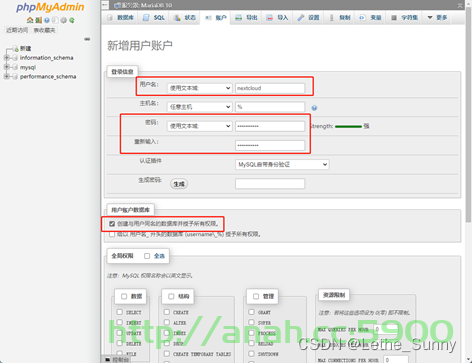472x363 pixels.
Task: Click the hostname field containing %
Action: pos(270,107)
